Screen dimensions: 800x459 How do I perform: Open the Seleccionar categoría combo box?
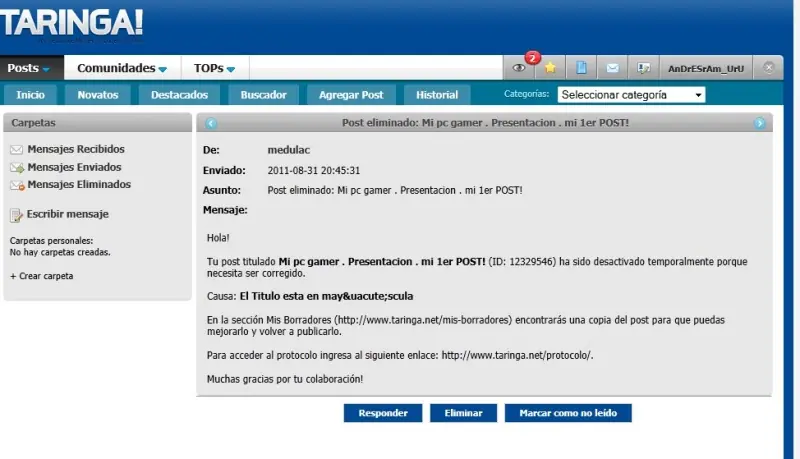tap(631, 95)
